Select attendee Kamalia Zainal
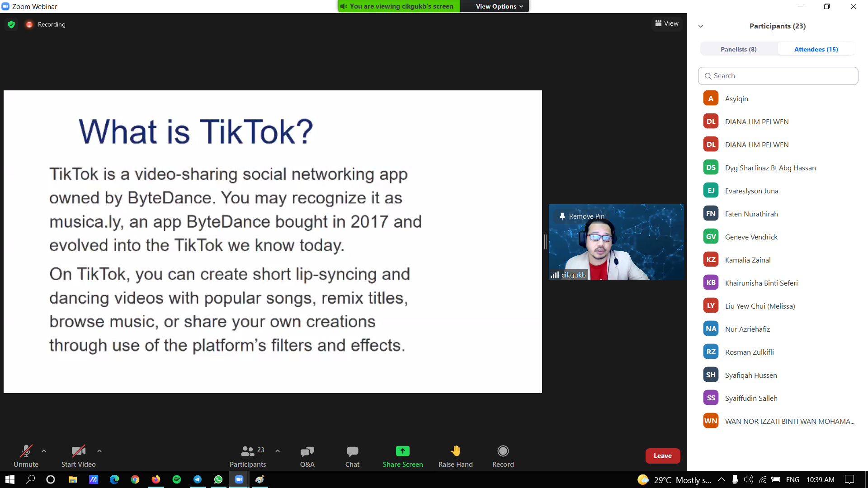This screenshot has width=868, height=488. (x=778, y=260)
